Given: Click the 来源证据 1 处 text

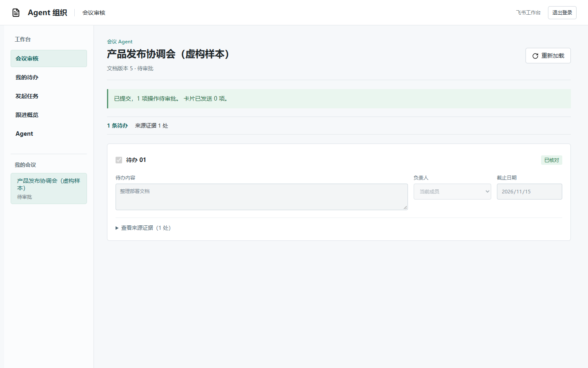Looking at the screenshot, I should tap(151, 126).
